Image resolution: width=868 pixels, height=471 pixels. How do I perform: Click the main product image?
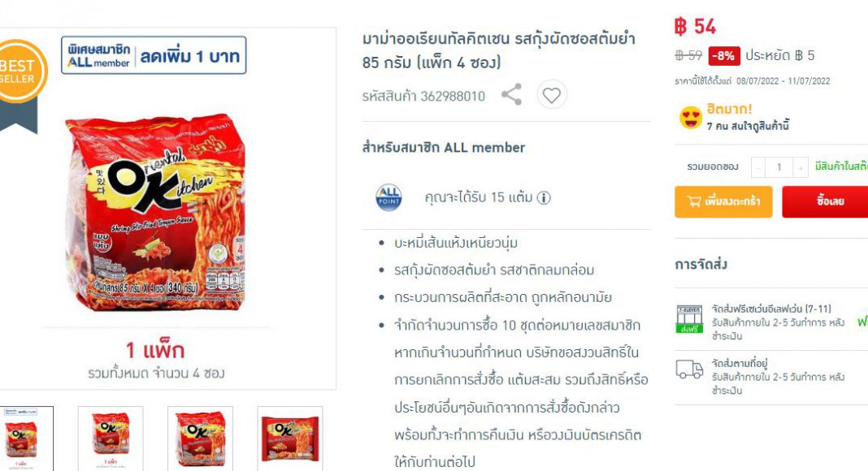pyautogui.click(x=155, y=213)
